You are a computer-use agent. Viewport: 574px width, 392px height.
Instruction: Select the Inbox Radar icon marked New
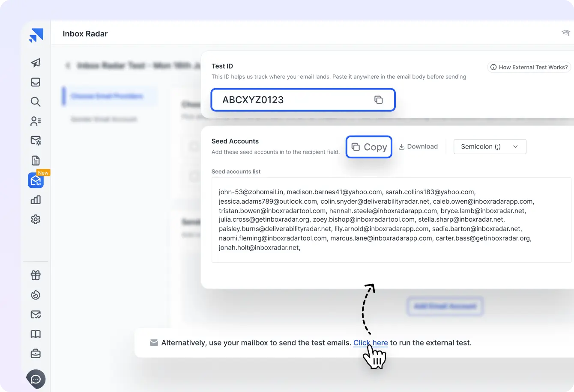point(36,180)
